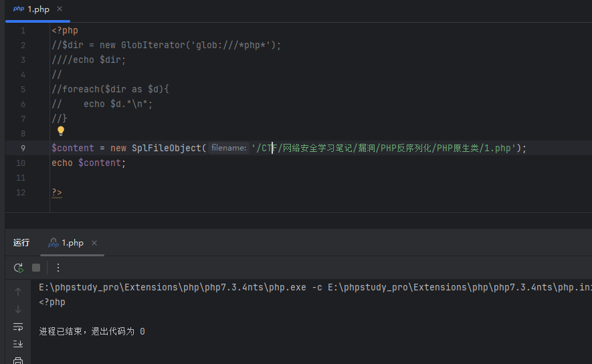Toggle scroll to end of console
This screenshot has height=364, width=592.
pos(18,344)
